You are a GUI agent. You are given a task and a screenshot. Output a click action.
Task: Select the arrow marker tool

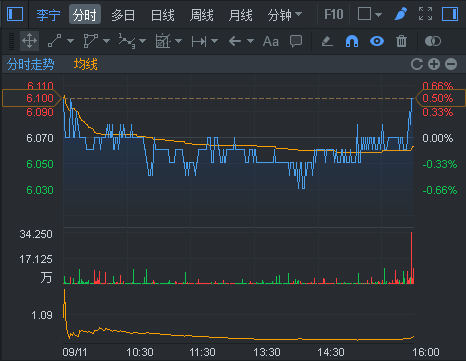[235, 41]
